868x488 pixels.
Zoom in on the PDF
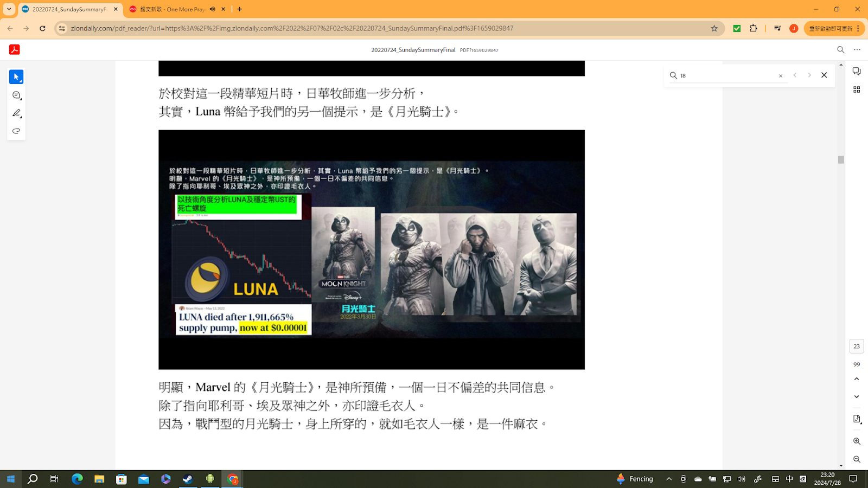pos(857,441)
